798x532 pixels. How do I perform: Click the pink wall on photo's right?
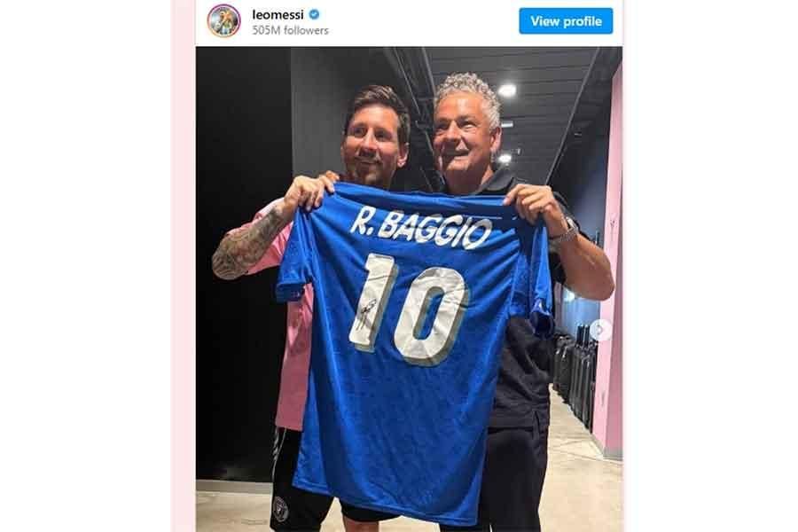(x=608, y=254)
